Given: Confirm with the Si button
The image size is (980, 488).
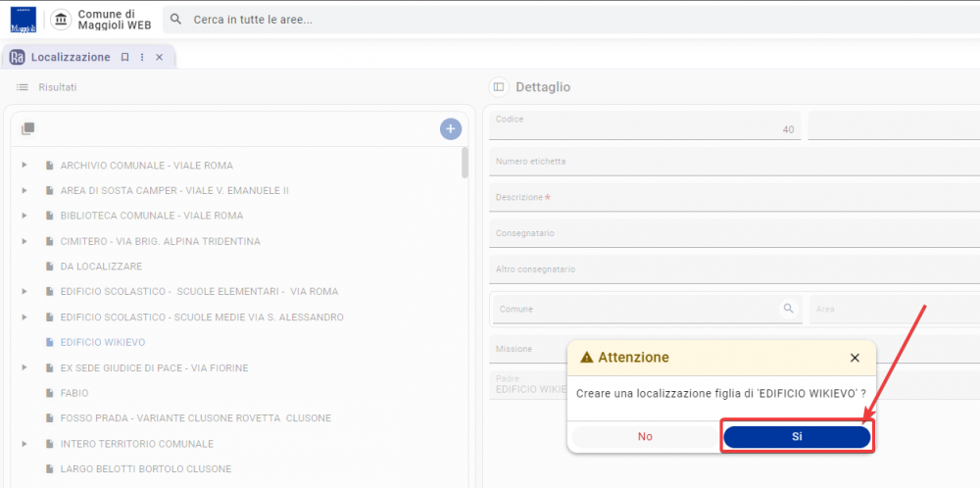Looking at the screenshot, I should tap(797, 437).
